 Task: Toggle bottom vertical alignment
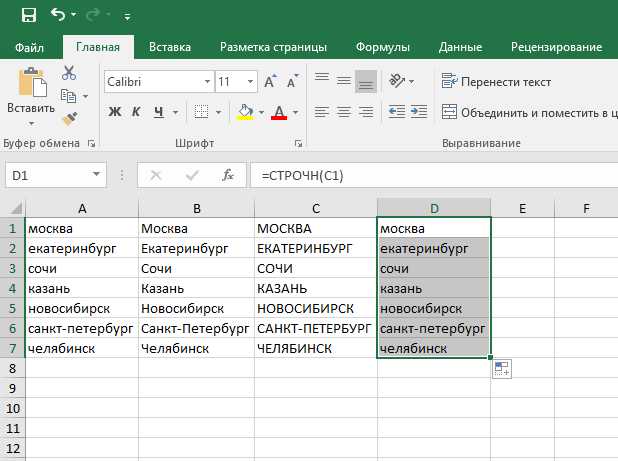tap(366, 82)
